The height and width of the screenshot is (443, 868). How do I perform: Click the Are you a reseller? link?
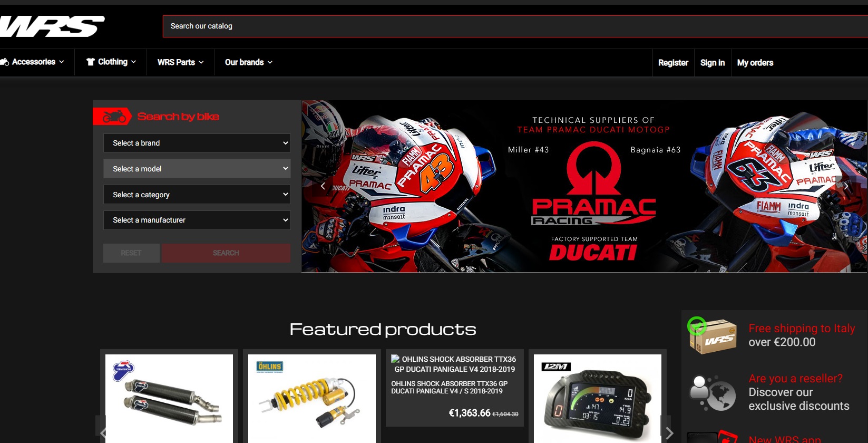(x=795, y=379)
